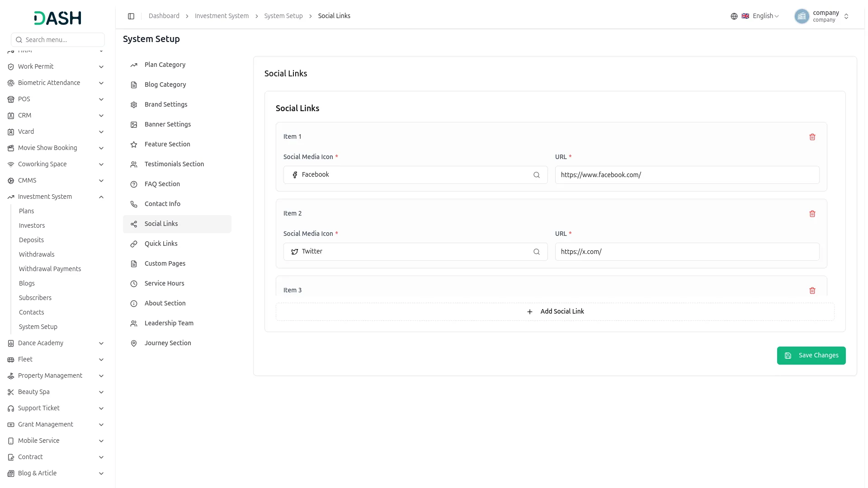Open the Custom Pages tab

pyautogui.click(x=177, y=264)
